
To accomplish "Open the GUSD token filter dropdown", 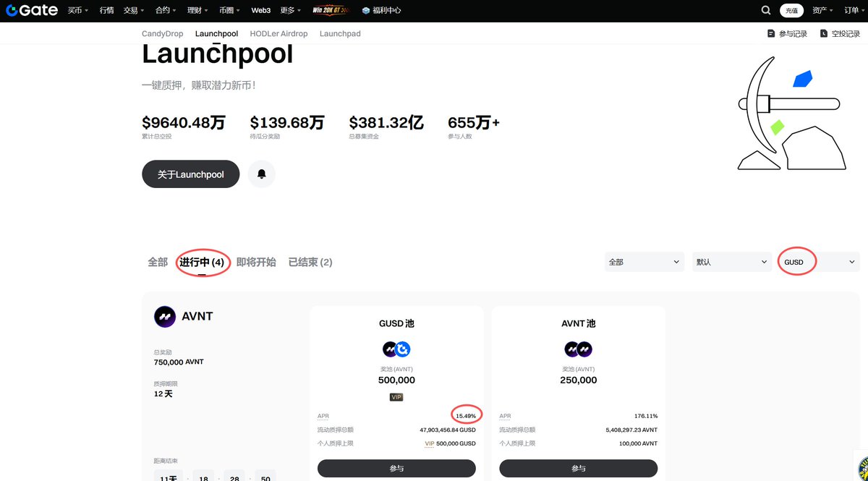I will [x=820, y=262].
